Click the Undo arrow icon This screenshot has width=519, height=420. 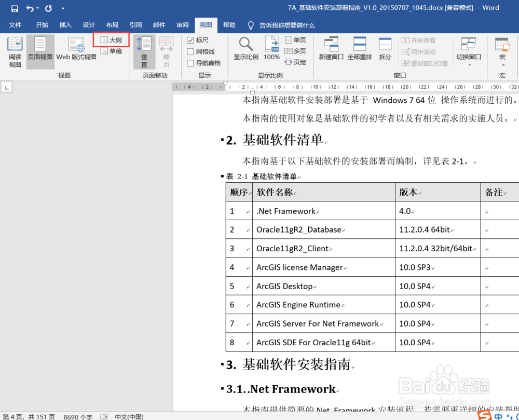coord(30,8)
